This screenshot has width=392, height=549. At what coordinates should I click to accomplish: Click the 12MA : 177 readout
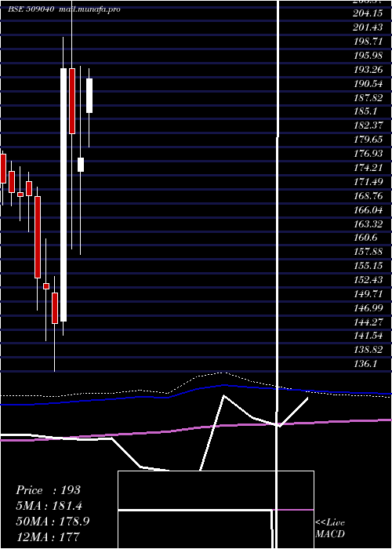[x=48, y=536]
